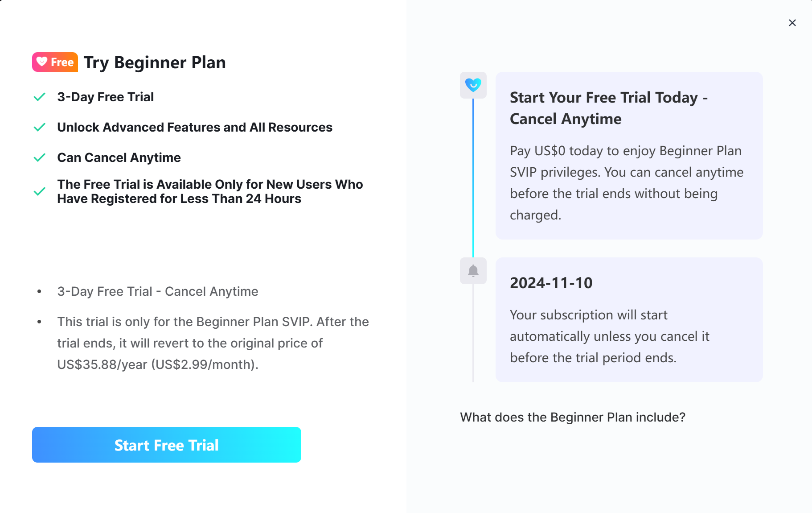Click 'Start Your Free Trial Today' card title
The image size is (812, 513).
pos(609,108)
